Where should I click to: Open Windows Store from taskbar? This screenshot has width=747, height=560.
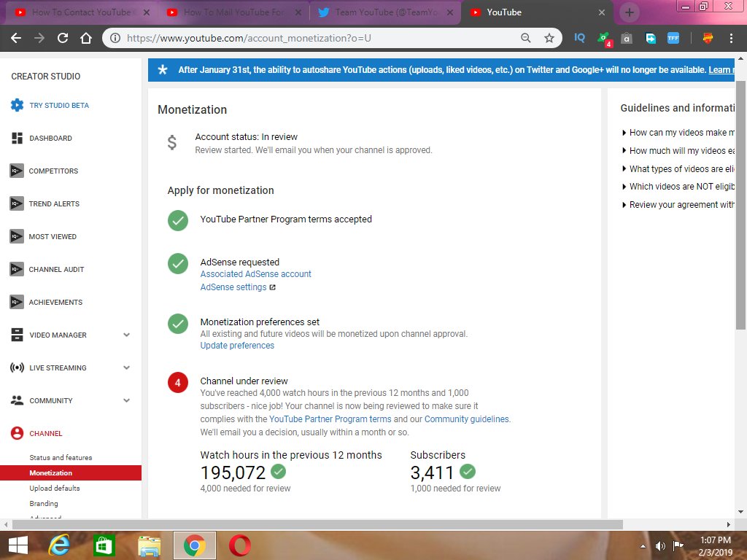pyautogui.click(x=104, y=545)
